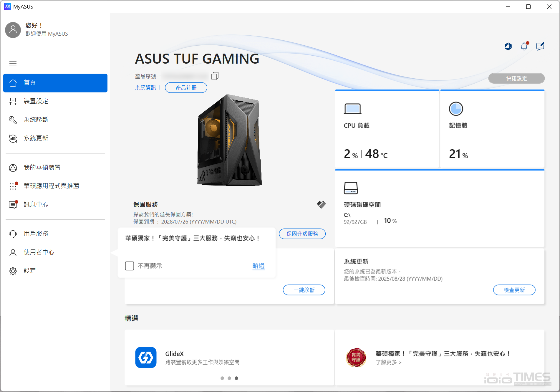Click the CPU 負載 monitor icon
The image size is (560, 392).
click(x=352, y=109)
